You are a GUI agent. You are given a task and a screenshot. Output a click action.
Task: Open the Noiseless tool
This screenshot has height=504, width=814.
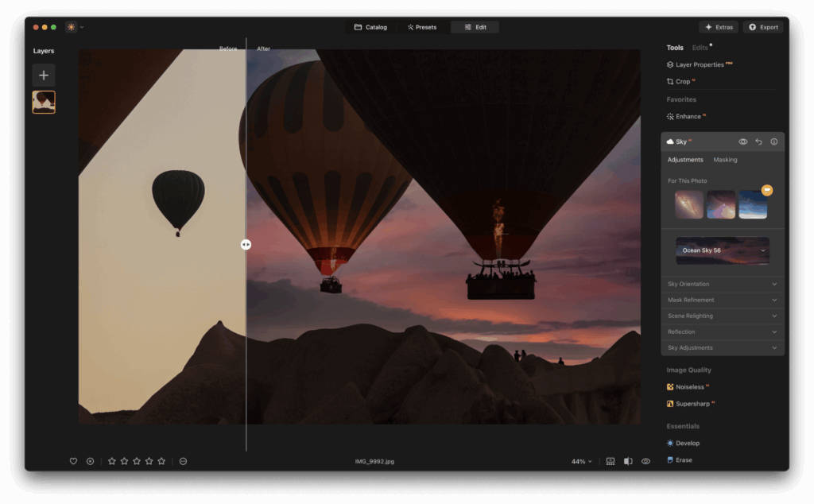point(691,386)
